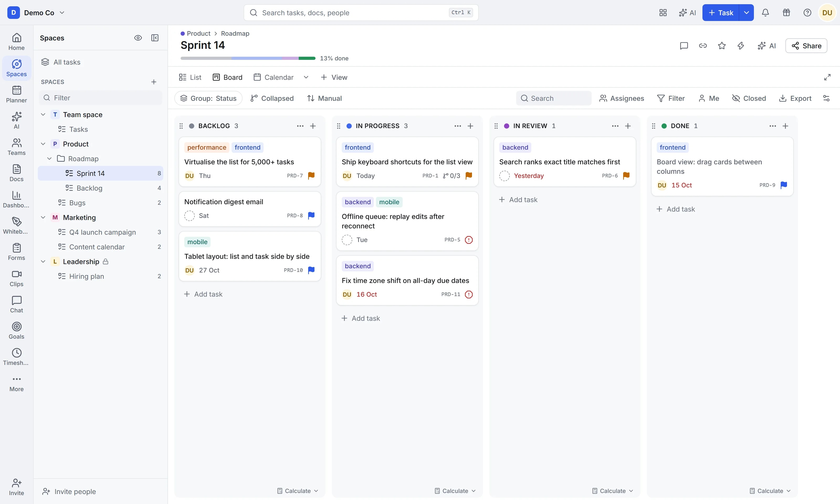This screenshot has height=504, width=840.
Task: Toggle the Me filter
Action: tap(708, 98)
